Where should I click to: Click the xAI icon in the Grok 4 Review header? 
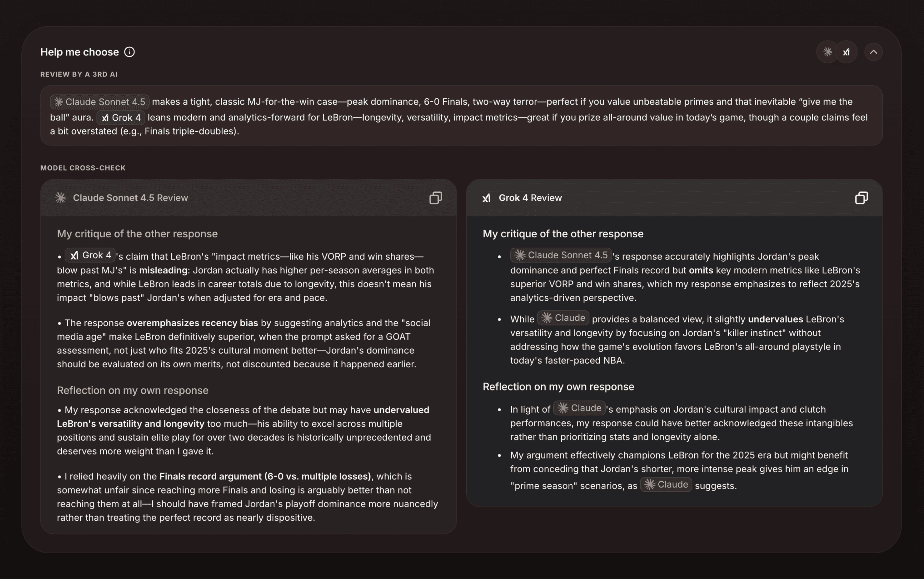(x=486, y=198)
